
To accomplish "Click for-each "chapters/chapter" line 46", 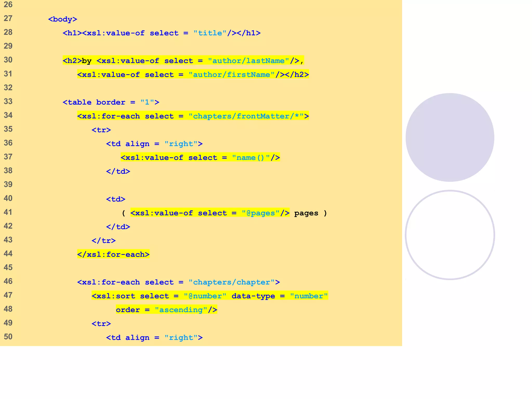I will point(178,282).
